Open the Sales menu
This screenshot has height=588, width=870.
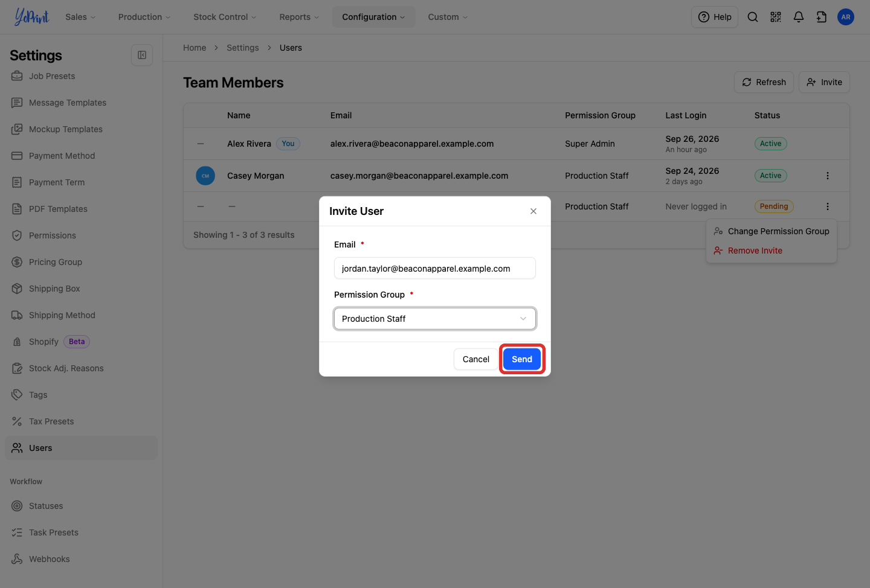pyautogui.click(x=81, y=17)
